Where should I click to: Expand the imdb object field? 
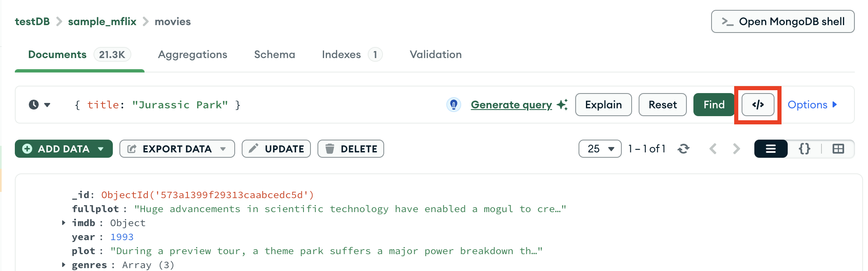tap(63, 223)
